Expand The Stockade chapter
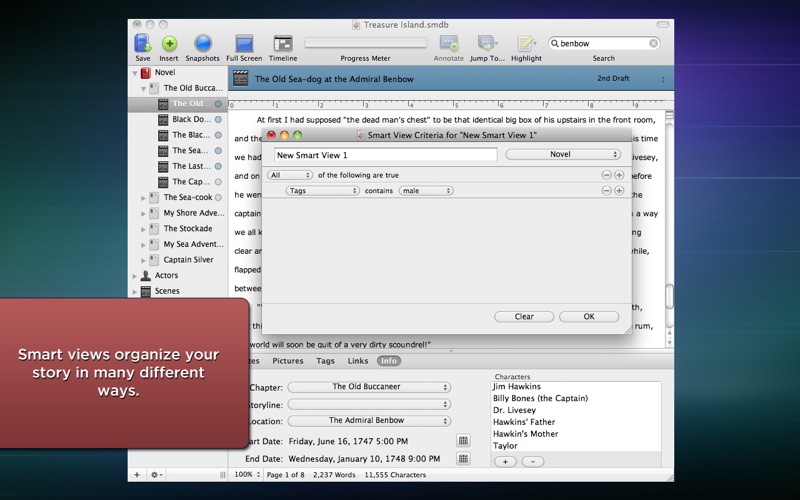This screenshot has height=500, width=800. 143,229
